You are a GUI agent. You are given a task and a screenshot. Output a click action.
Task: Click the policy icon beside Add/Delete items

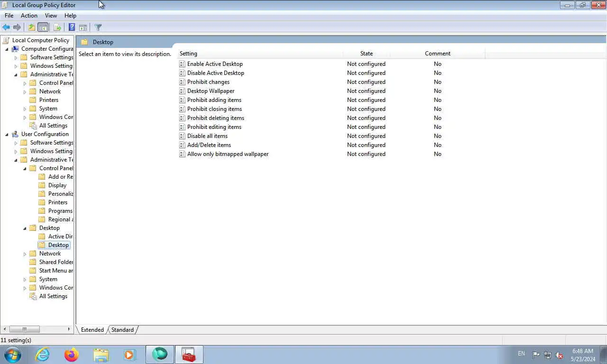pyautogui.click(x=182, y=145)
